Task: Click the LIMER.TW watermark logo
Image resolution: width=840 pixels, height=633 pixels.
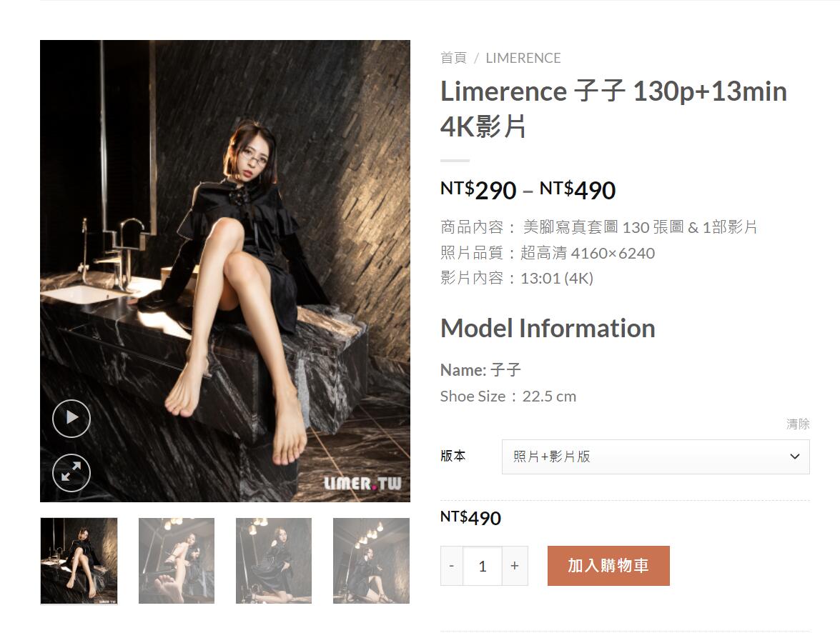Action: coord(362,483)
